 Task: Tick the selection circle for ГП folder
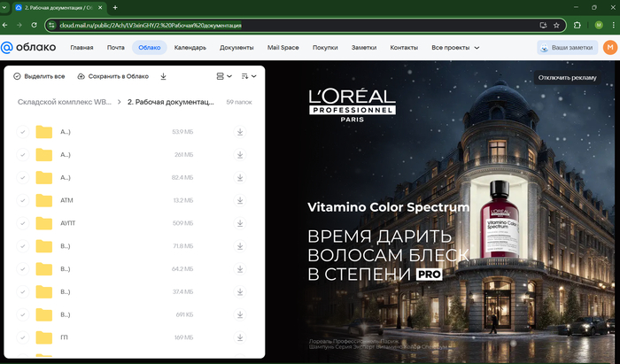coord(22,337)
